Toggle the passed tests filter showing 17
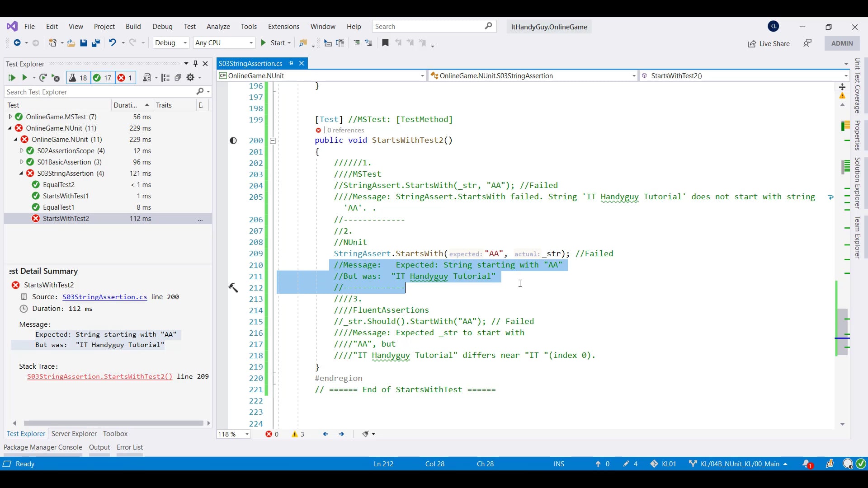The height and width of the screenshot is (488, 868). click(102, 78)
